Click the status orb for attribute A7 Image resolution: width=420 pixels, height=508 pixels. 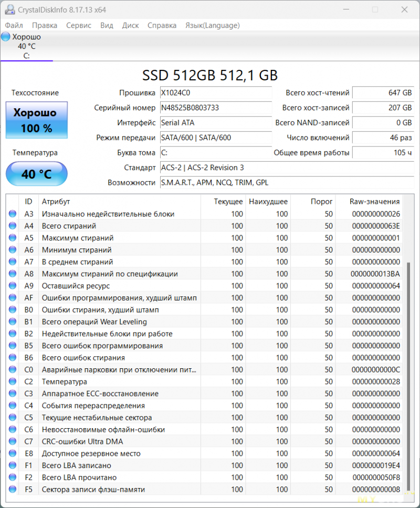point(13,262)
